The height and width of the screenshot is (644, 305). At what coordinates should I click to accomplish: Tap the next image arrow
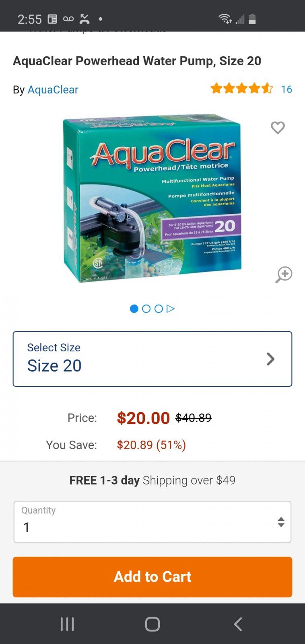(x=171, y=309)
